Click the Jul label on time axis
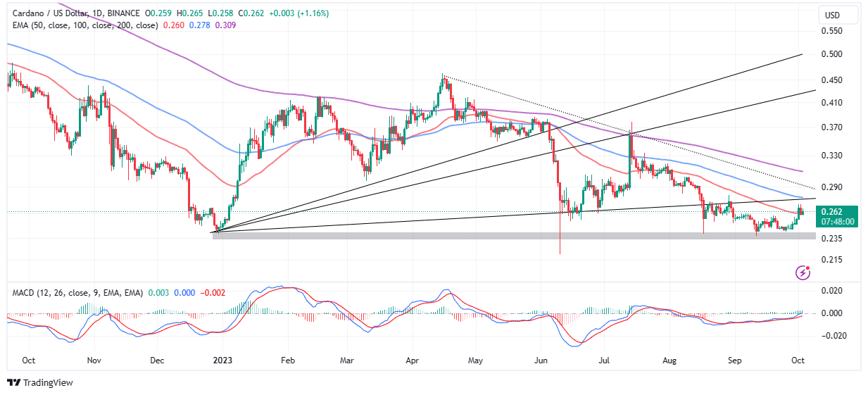The height and width of the screenshot is (395, 868). coord(605,360)
